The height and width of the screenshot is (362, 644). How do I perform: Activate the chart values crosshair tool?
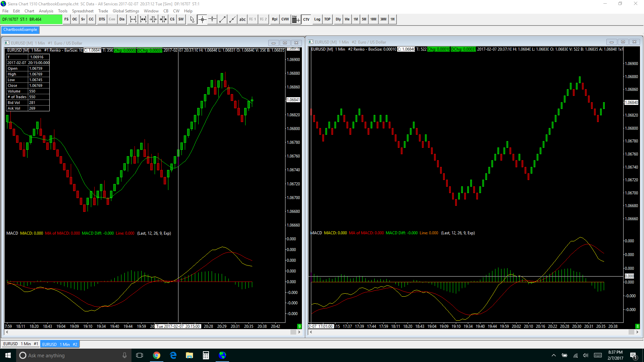[202, 19]
